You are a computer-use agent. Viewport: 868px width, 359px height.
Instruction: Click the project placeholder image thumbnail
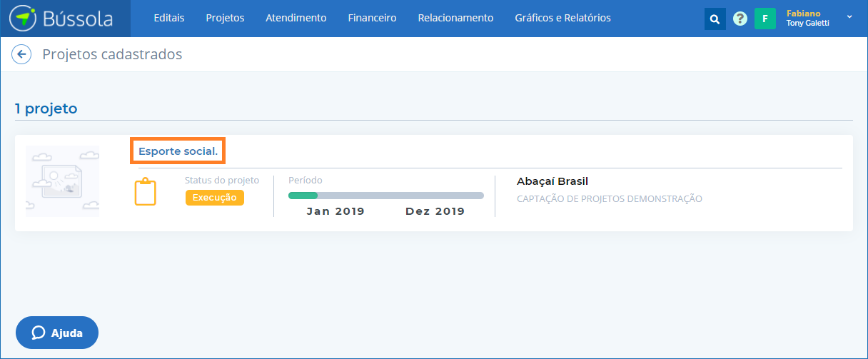point(63,181)
